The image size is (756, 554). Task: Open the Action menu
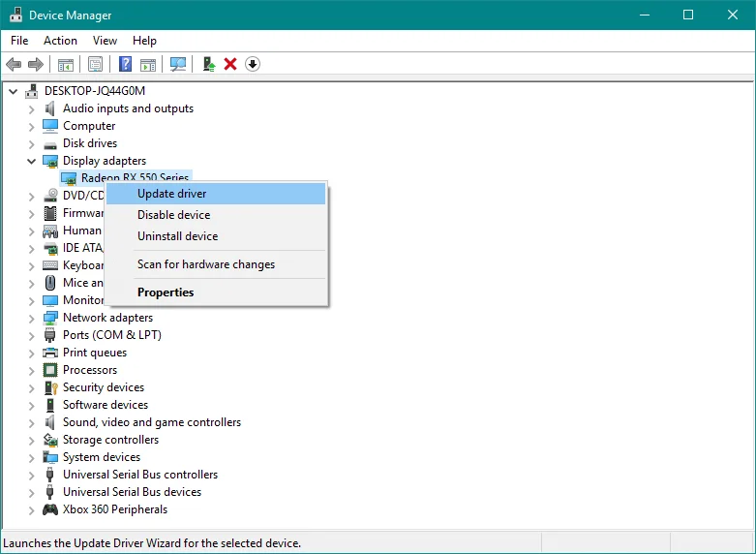coord(60,41)
